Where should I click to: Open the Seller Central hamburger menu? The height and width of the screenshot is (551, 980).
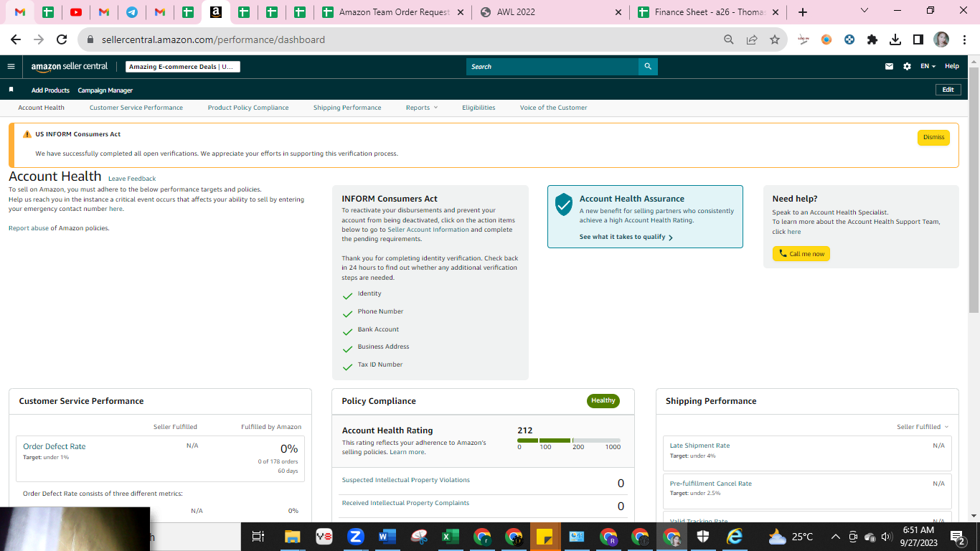11,67
